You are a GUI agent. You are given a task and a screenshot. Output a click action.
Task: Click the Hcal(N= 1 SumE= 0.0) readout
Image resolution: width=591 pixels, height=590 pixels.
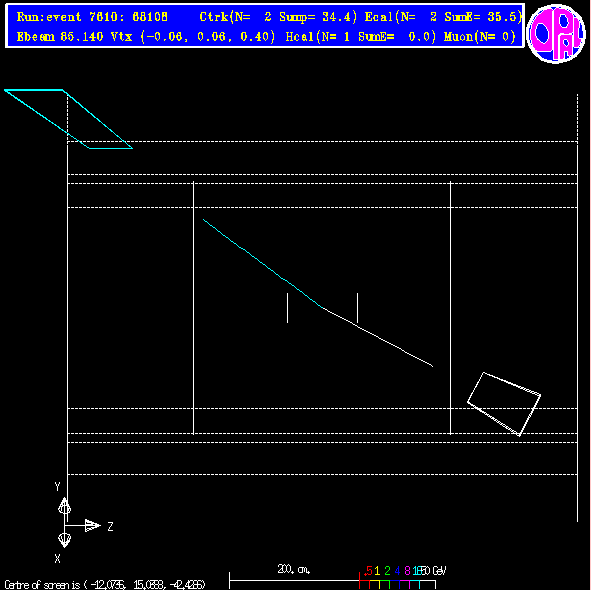(361, 37)
